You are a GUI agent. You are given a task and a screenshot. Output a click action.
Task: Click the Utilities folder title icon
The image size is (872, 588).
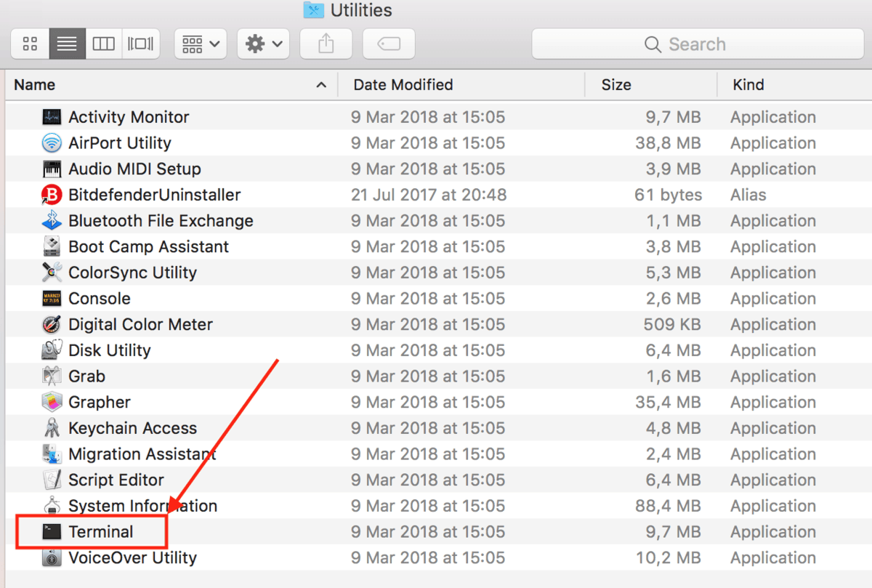click(x=313, y=10)
